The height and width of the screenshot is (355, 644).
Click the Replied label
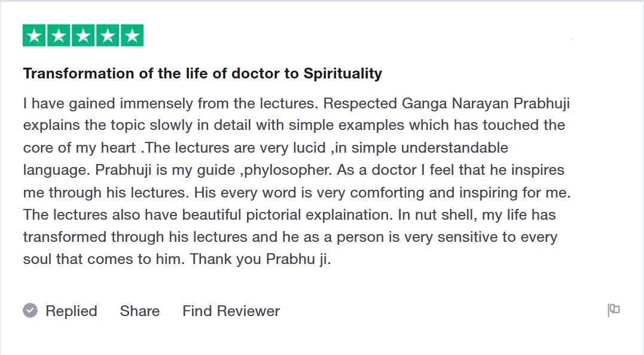click(71, 311)
